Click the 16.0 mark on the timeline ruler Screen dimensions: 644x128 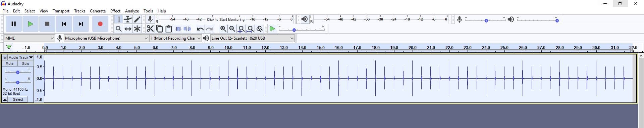[339, 48]
